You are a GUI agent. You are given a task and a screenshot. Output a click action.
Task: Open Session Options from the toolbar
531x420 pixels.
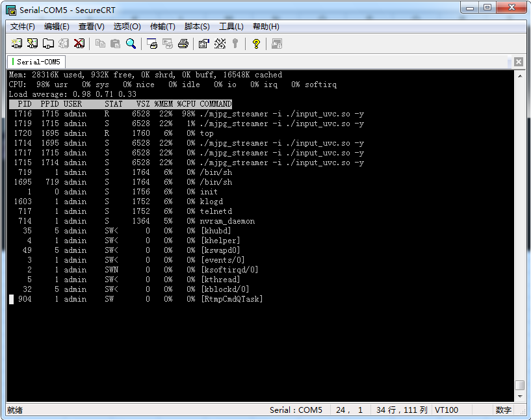pyautogui.click(x=204, y=44)
